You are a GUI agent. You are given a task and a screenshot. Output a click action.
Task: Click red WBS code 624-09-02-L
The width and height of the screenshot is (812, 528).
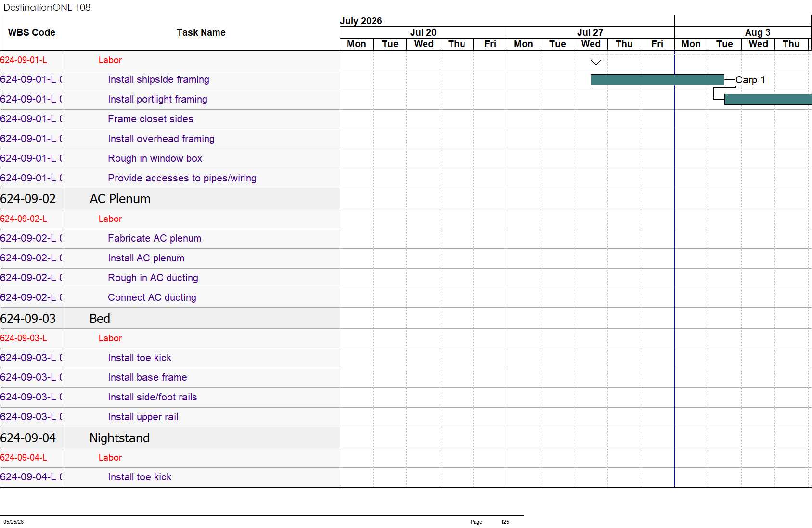tap(24, 219)
